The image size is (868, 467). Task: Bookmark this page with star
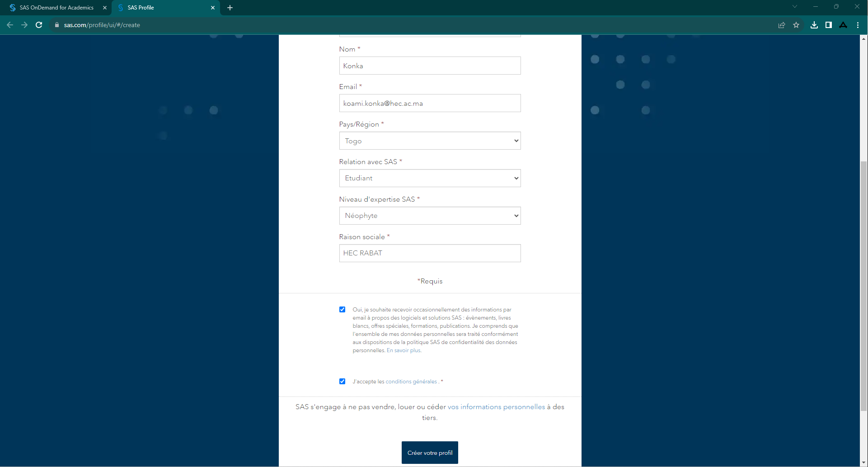click(x=796, y=25)
